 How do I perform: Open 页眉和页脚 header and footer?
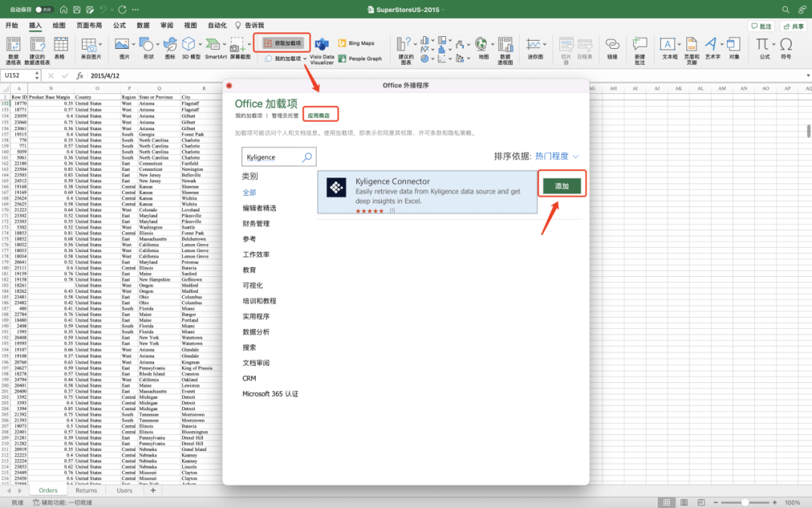coord(692,50)
